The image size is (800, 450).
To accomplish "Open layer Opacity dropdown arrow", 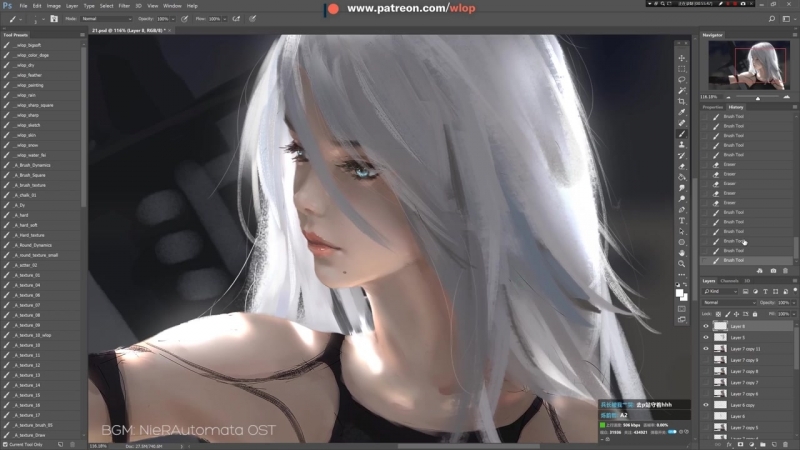I will (794, 303).
